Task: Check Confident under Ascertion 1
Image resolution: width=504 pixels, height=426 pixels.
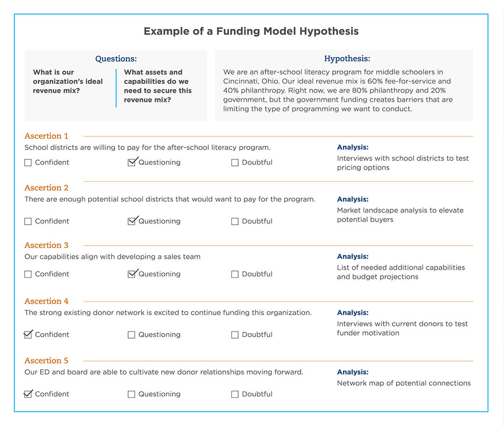Action: point(28,163)
